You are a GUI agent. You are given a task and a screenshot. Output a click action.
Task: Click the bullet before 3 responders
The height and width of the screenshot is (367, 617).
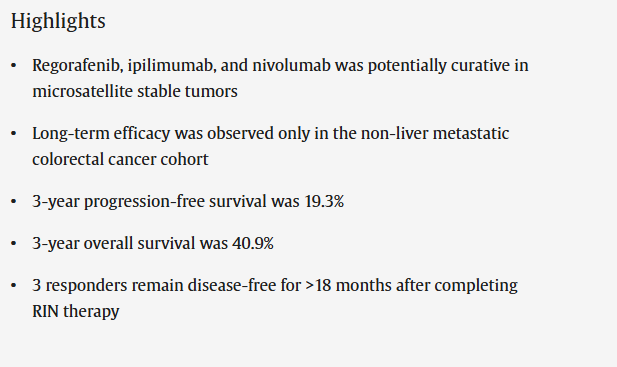coord(14,285)
